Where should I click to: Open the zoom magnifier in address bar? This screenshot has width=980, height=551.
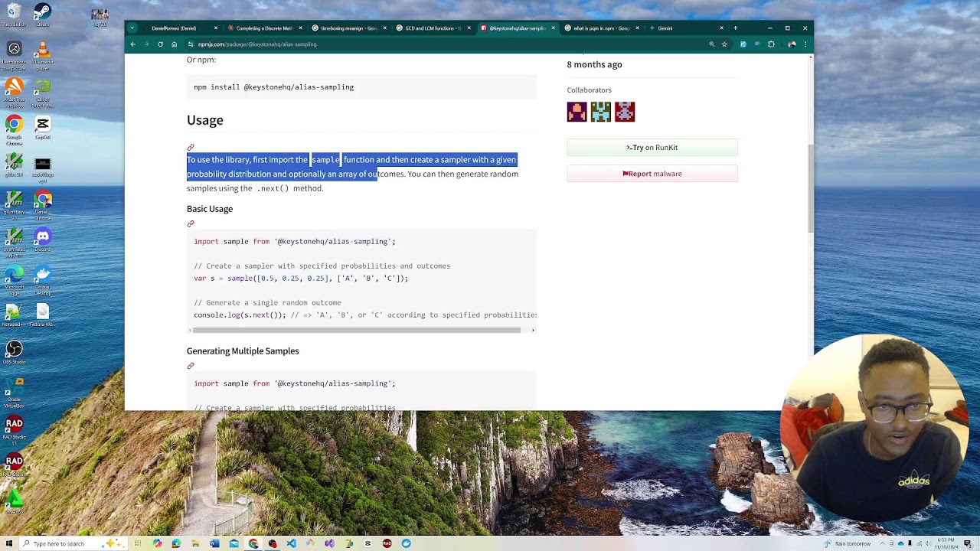[x=711, y=44]
